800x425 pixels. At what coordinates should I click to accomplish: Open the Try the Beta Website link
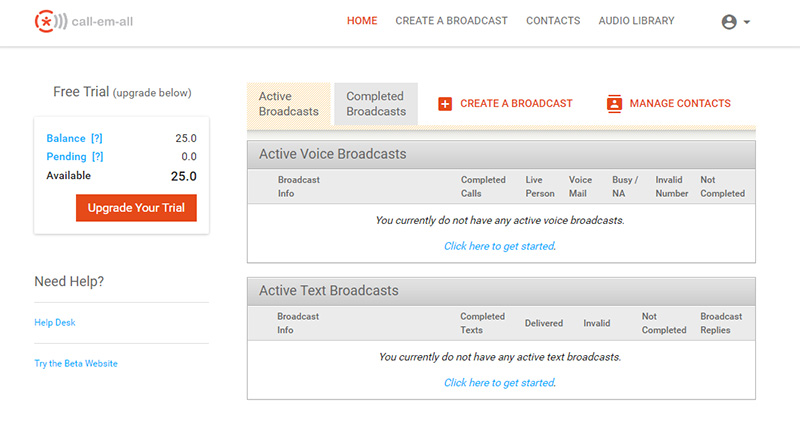point(76,363)
